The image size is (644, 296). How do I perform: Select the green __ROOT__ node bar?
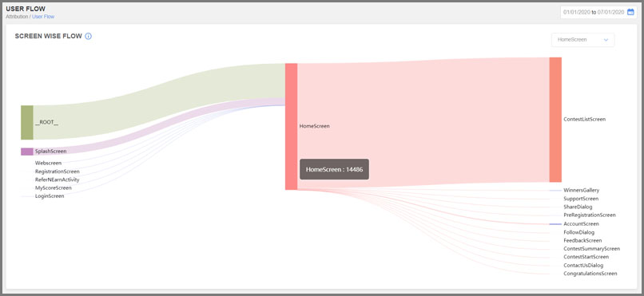click(x=27, y=123)
